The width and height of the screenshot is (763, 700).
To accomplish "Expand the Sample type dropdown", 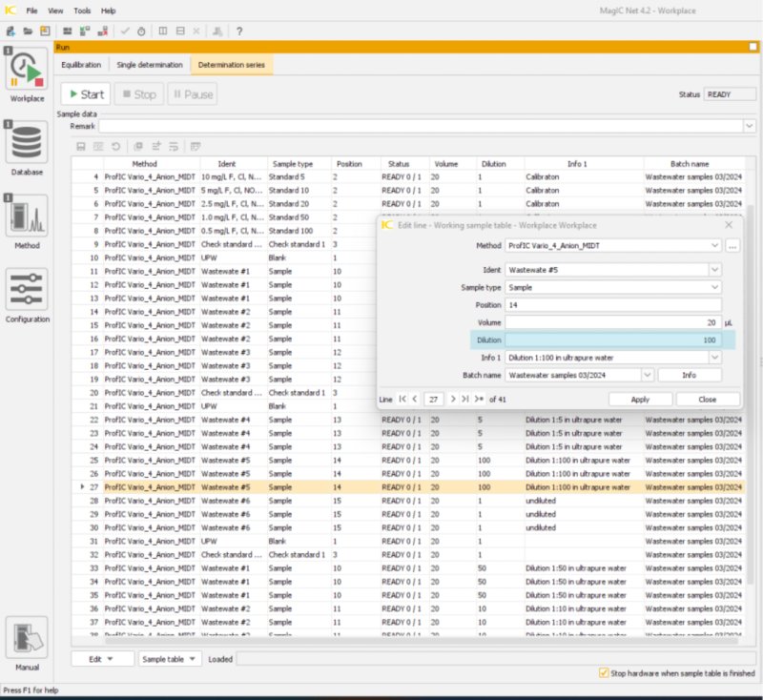I will coord(714,287).
